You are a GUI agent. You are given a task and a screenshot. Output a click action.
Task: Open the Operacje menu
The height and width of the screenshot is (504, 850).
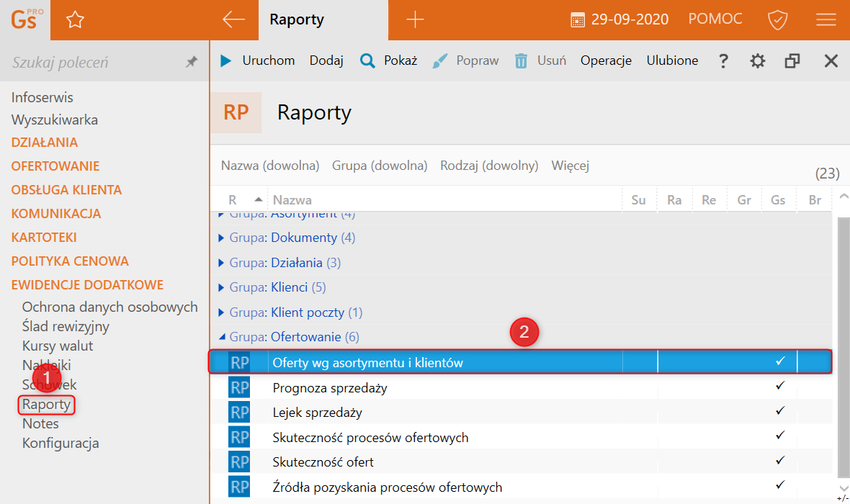pyautogui.click(x=606, y=60)
